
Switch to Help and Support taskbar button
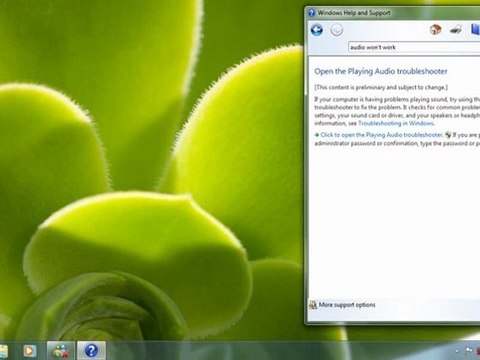91,351
